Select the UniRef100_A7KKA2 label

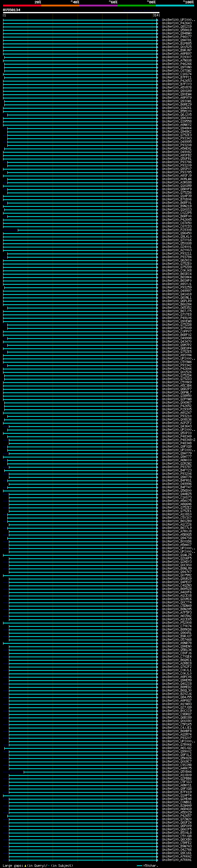point(177,857)
